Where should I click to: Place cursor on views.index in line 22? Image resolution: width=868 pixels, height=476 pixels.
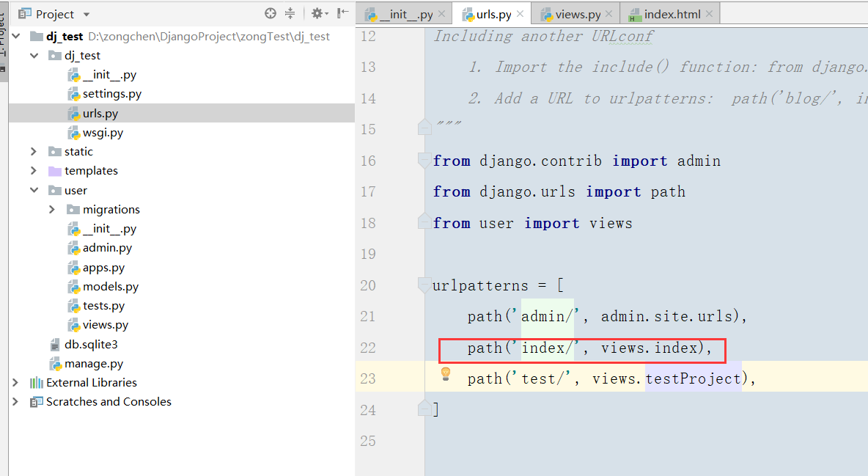[649, 348]
